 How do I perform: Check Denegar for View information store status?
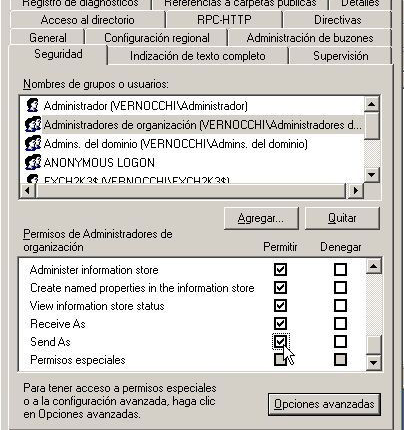tap(340, 305)
